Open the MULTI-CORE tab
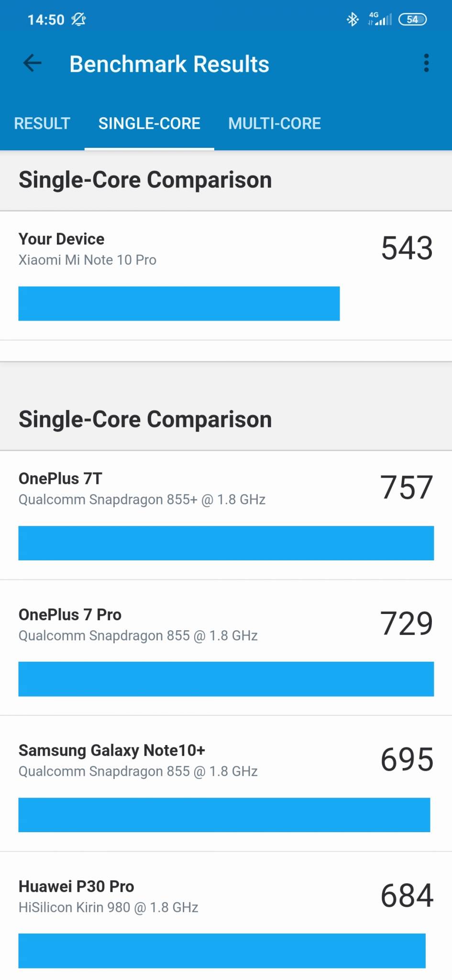 point(275,123)
